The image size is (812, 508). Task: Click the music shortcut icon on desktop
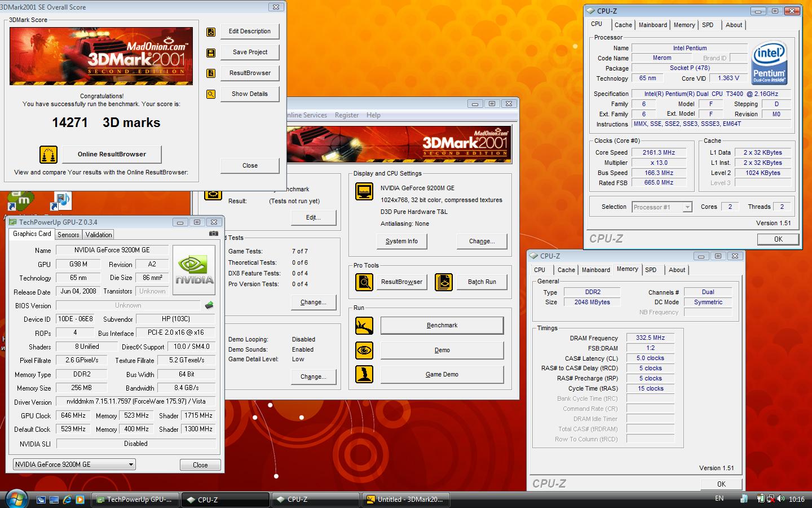pos(62,201)
